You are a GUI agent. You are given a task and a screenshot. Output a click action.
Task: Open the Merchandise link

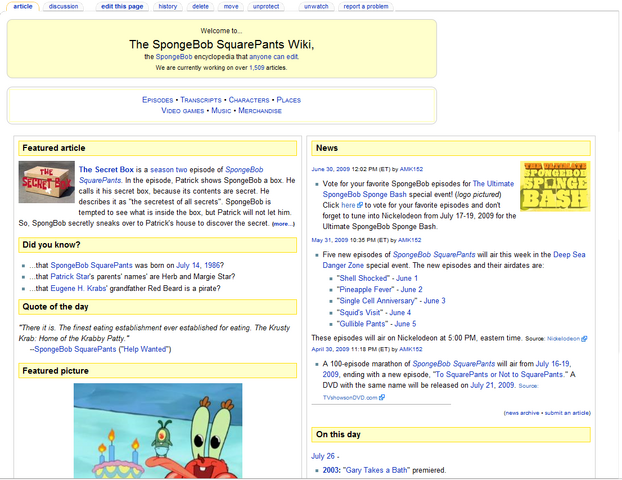260,111
